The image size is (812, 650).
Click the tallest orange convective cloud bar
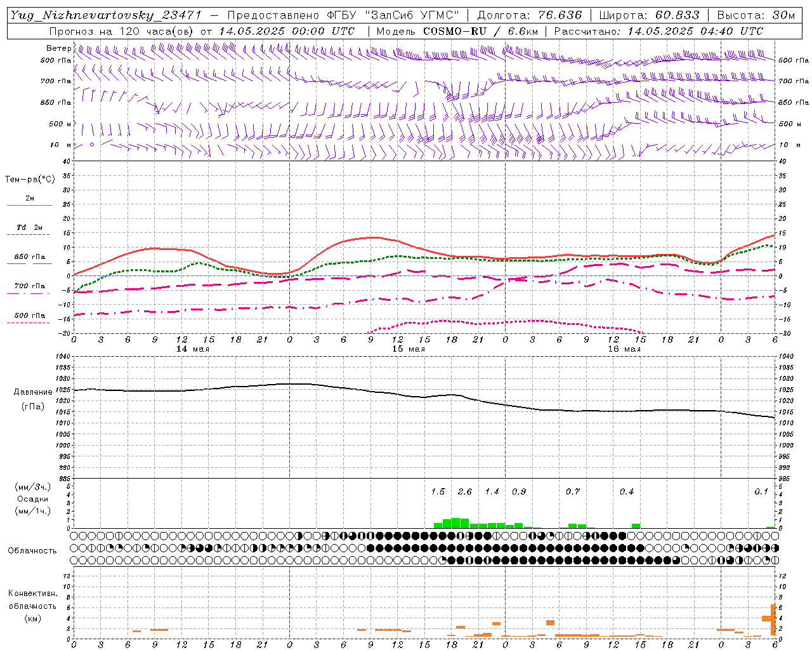pos(773,620)
